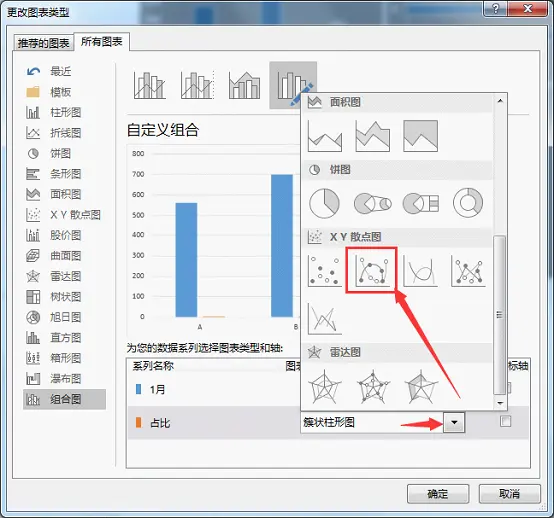The height and width of the screenshot is (518, 554).
Task: Click 确定 button
Action: pos(438,494)
